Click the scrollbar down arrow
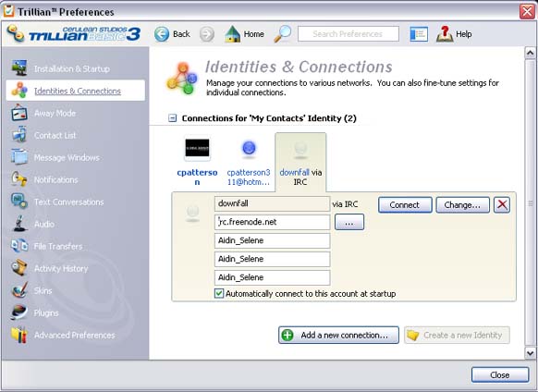538x392 pixels. click(530, 353)
